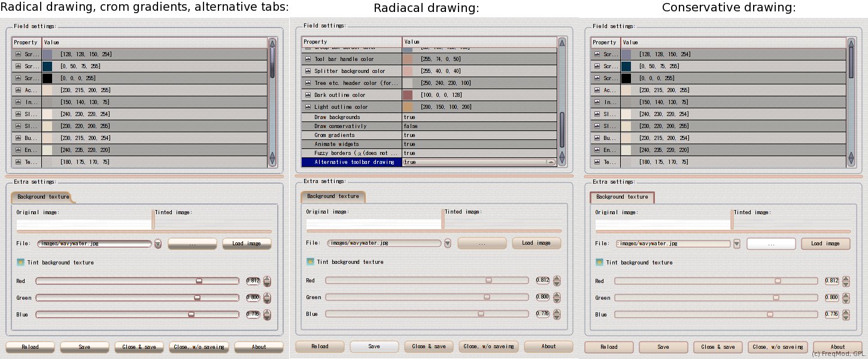Select Crom gradients property row
This screenshot has width=868, height=359.
(429, 135)
